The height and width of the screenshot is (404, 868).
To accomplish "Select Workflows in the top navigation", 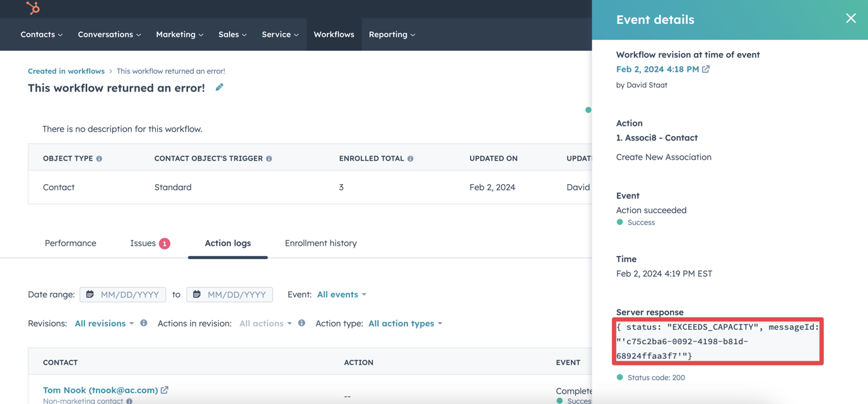I will (x=334, y=35).
